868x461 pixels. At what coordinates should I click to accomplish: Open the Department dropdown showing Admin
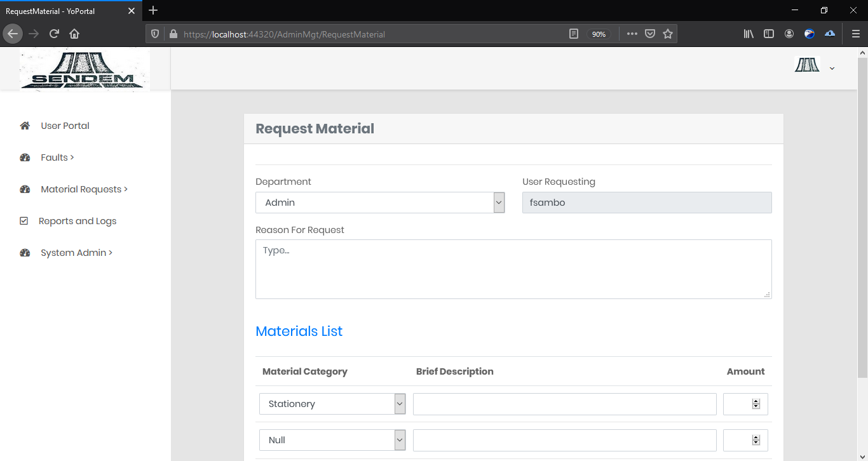(x=379, y=203)
